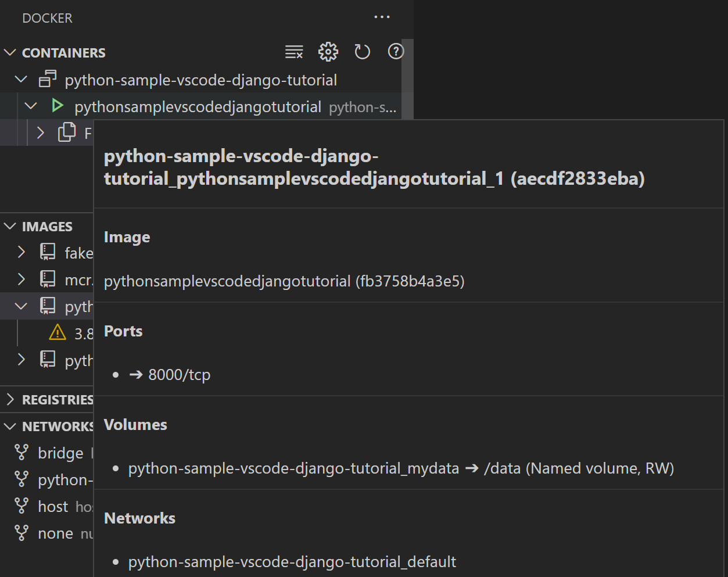The image size is (728, 577).
Task: Refresh the Containers list
Action: pyautogui.click(x=362, y=52)
